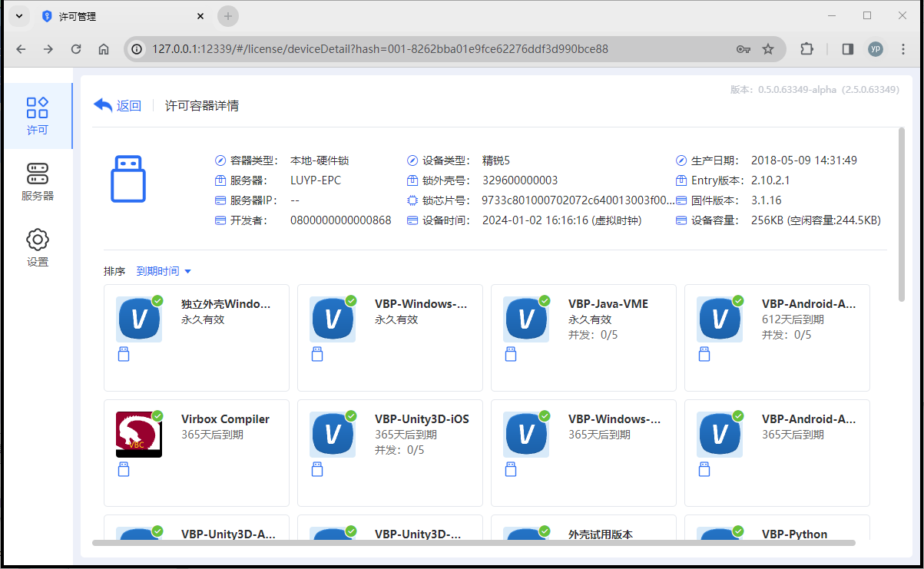
Task: Click the Entry version 2.10.2.1
Action: (770, 180)
